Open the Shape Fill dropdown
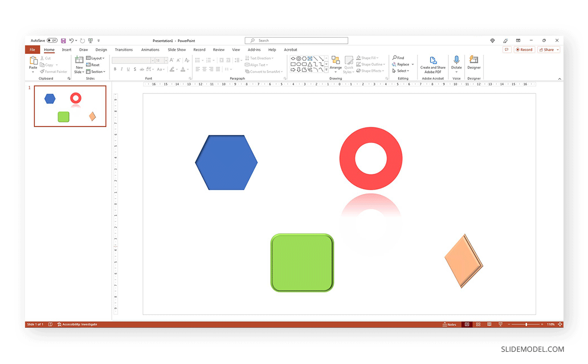588x364 pixels. click(x=367, y=57)
